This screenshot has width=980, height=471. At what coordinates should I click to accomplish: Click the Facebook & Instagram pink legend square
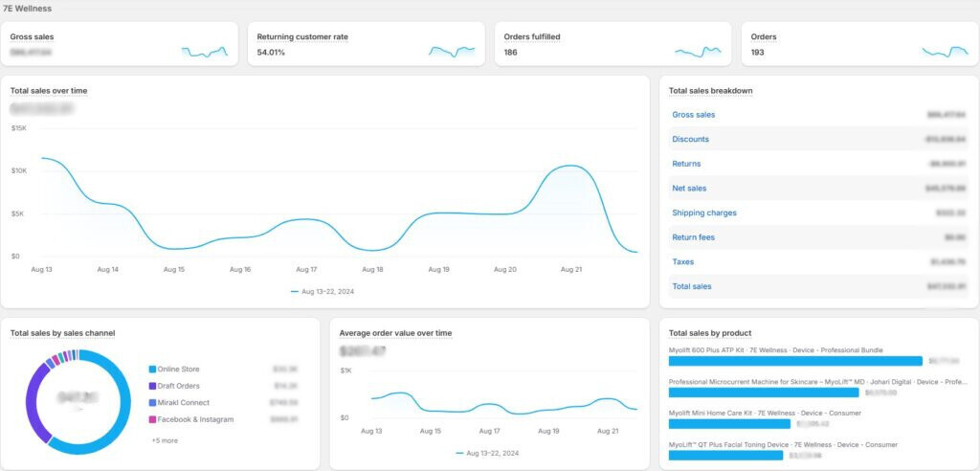[x=152, y=419]
